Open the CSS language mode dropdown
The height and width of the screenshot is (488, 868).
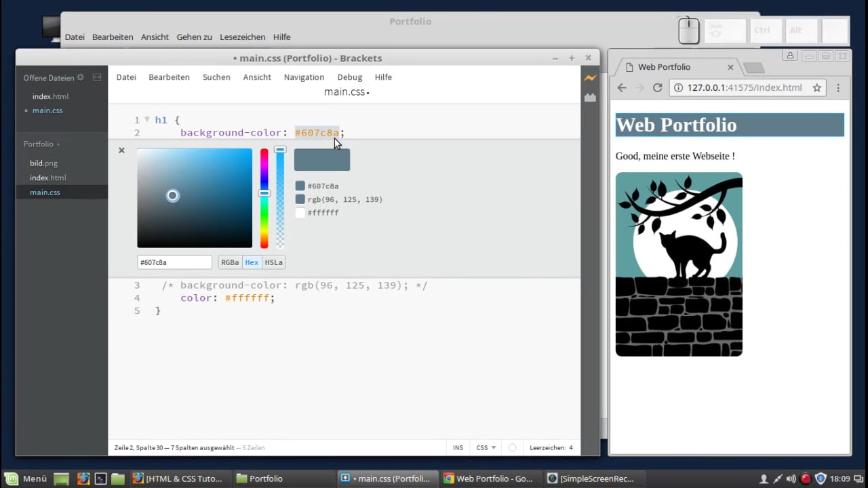coord(486,447)
